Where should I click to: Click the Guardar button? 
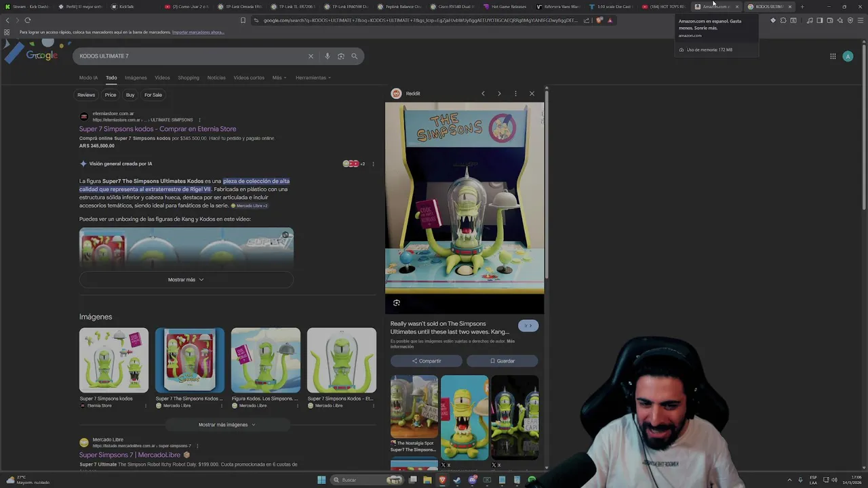pyautogui.click(x=502, y=361)
